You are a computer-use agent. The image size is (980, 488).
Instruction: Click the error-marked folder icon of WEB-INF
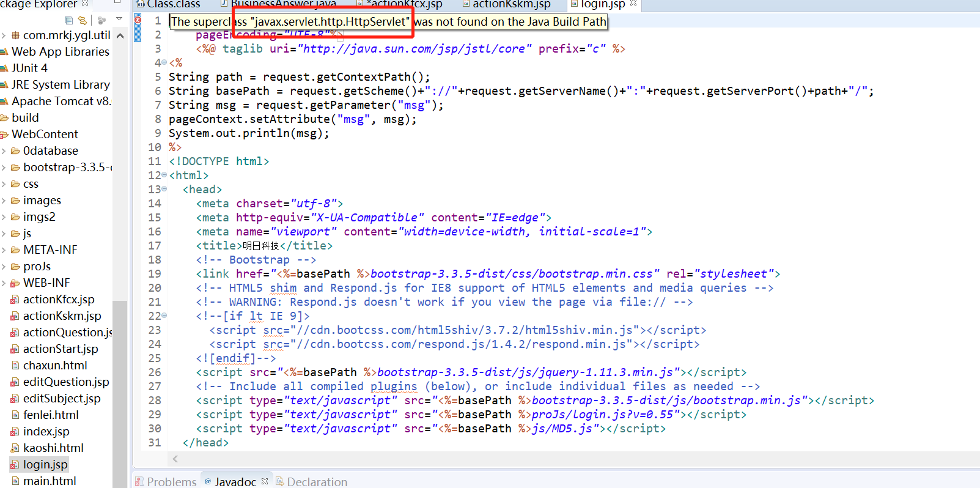click(16, 283)
